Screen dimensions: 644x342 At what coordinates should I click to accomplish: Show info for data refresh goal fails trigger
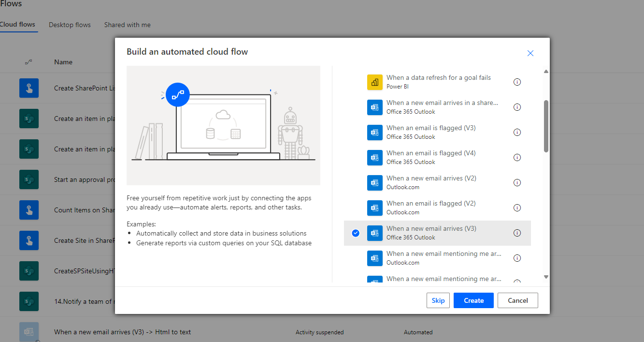517,82
